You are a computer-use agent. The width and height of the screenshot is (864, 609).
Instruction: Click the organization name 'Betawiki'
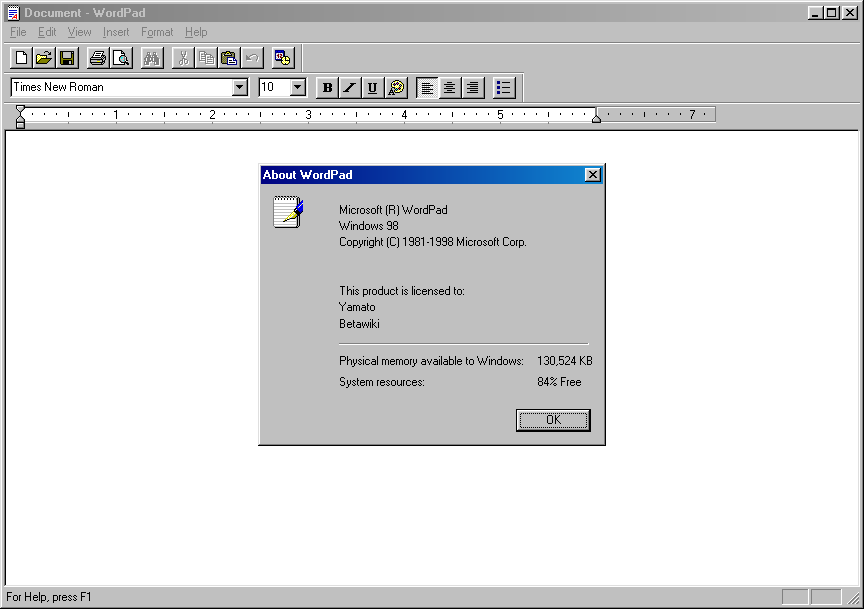click(x=359, y=324)
